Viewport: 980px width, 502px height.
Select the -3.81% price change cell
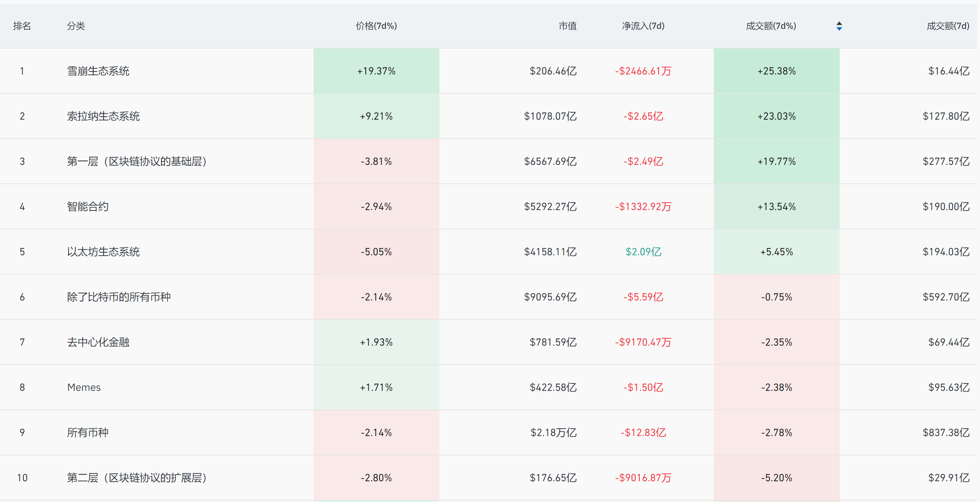[x=376, y=162]
